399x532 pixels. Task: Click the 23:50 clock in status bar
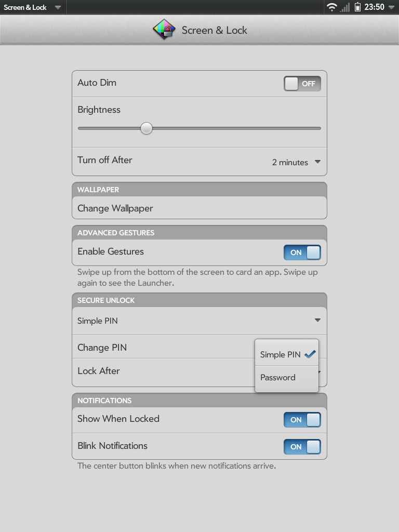374,7
